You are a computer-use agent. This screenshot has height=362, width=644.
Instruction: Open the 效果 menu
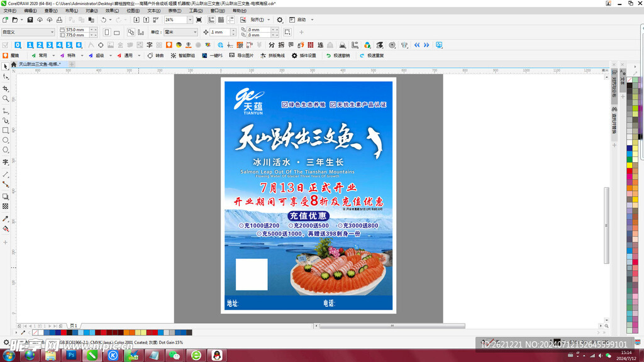pos(112,11)
